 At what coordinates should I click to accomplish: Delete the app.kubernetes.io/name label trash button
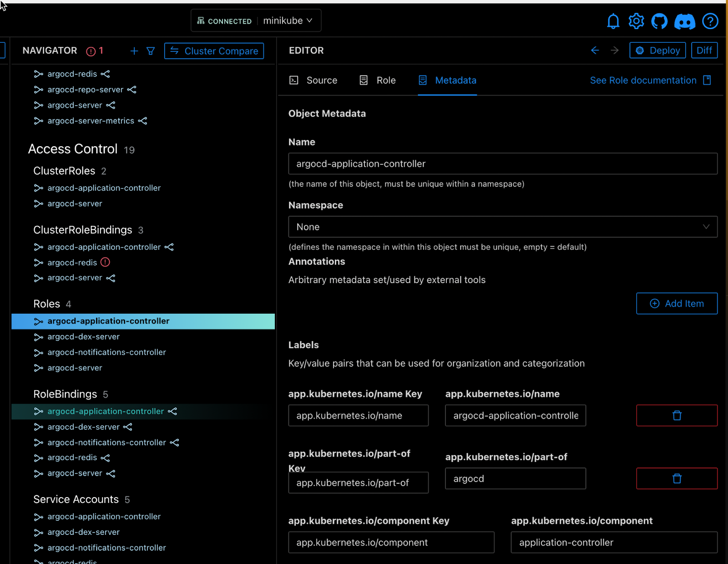click(677, 415)
